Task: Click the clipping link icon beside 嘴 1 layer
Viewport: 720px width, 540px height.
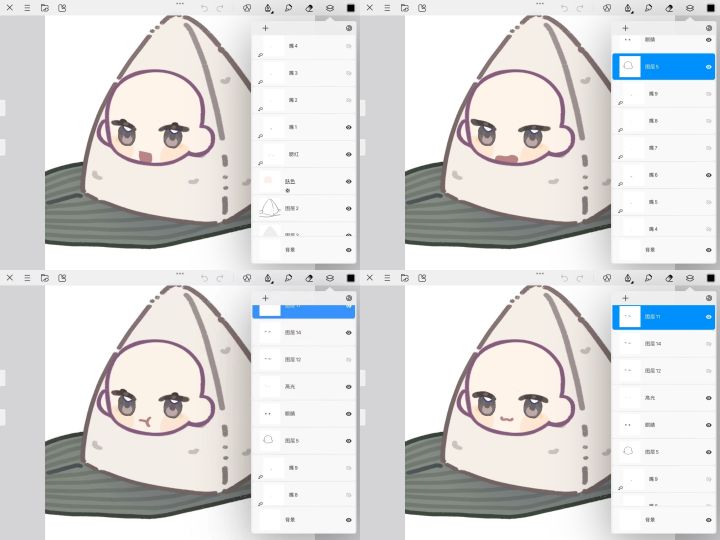Action: coord(260,136)
